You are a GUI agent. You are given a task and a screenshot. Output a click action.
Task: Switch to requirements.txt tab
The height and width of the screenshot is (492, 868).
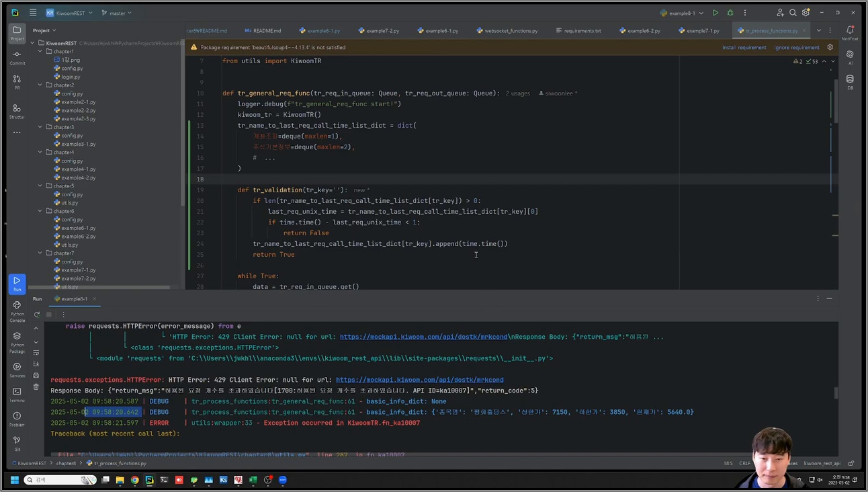point(578,30)
